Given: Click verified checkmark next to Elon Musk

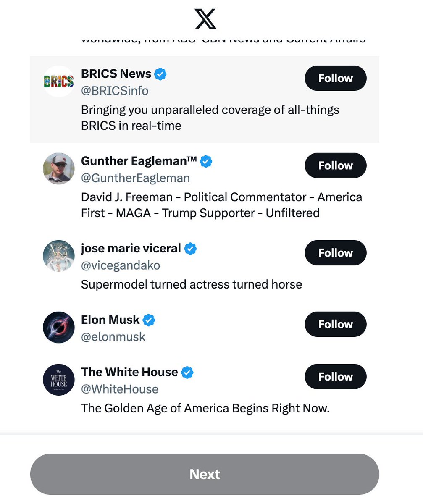Looking at the screenshot, I should point(149,320).
